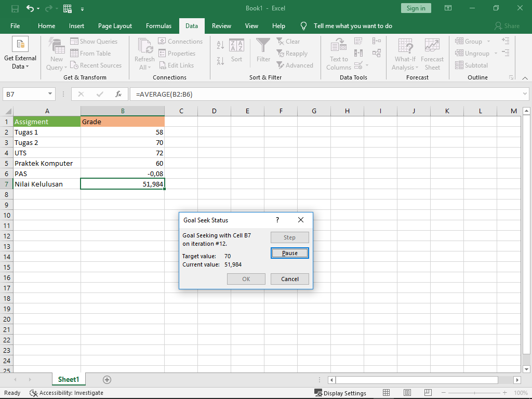Open Ribbon Display Options icon
This screenshot has width=532, height=399.
point(448,8)
